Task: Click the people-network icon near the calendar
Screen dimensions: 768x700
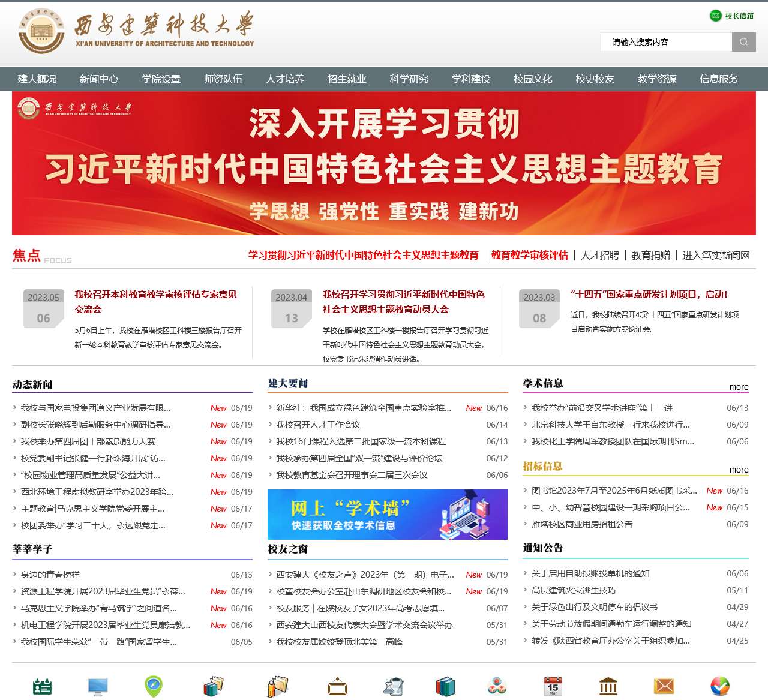Action: [x=497, y=686]
